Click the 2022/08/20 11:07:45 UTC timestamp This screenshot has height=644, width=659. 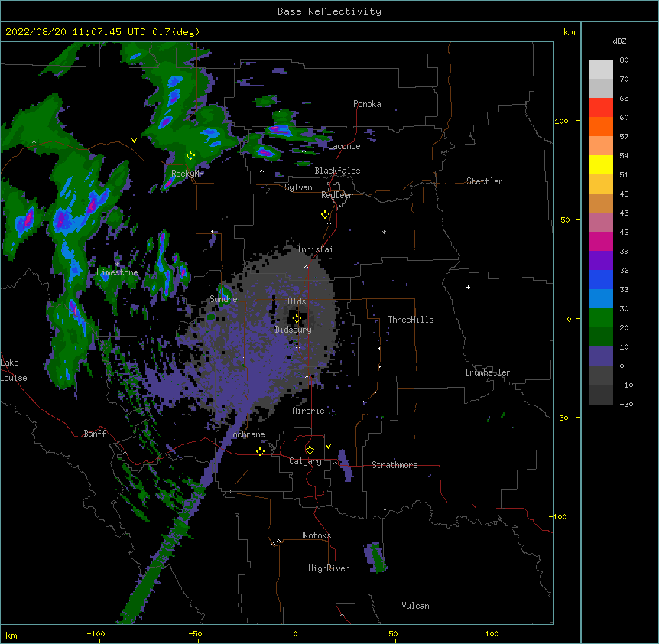point(76,32)
